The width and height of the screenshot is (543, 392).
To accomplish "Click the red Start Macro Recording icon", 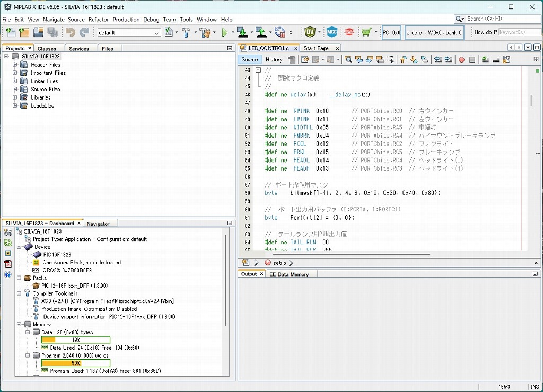I will tap(462, 60).
